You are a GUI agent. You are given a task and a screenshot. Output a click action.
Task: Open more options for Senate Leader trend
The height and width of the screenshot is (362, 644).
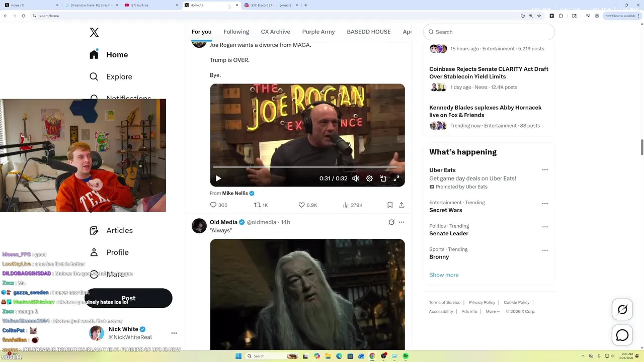click(x=545, y=227)
